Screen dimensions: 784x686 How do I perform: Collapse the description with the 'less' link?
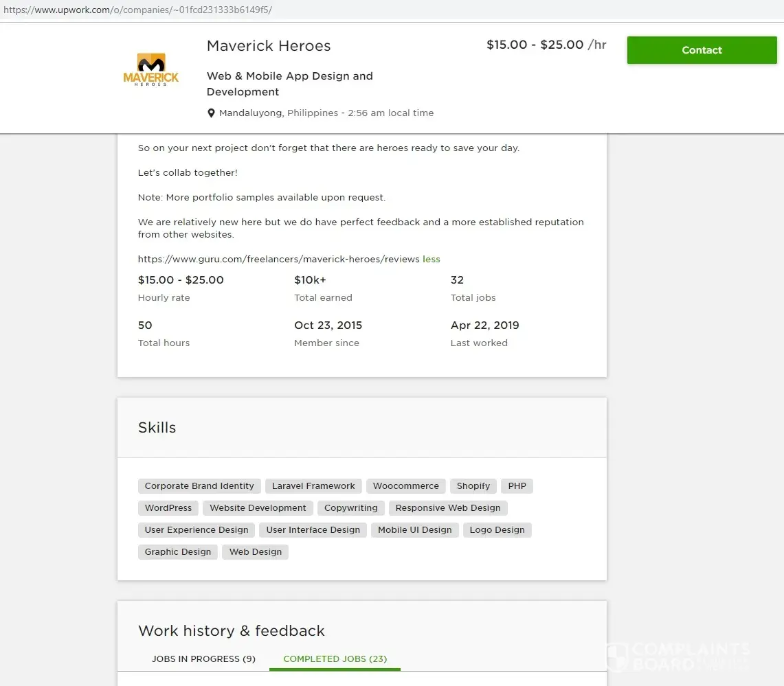pyautogui.click(x=432, y=259)
